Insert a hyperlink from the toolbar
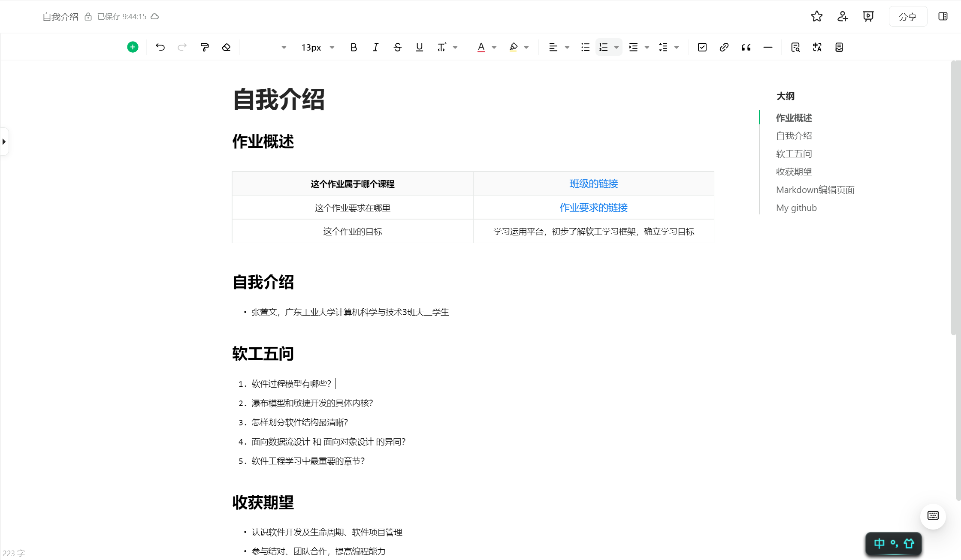Image resolution: width=961 pixels, height=560 pixels. click(x=724, y=47)
